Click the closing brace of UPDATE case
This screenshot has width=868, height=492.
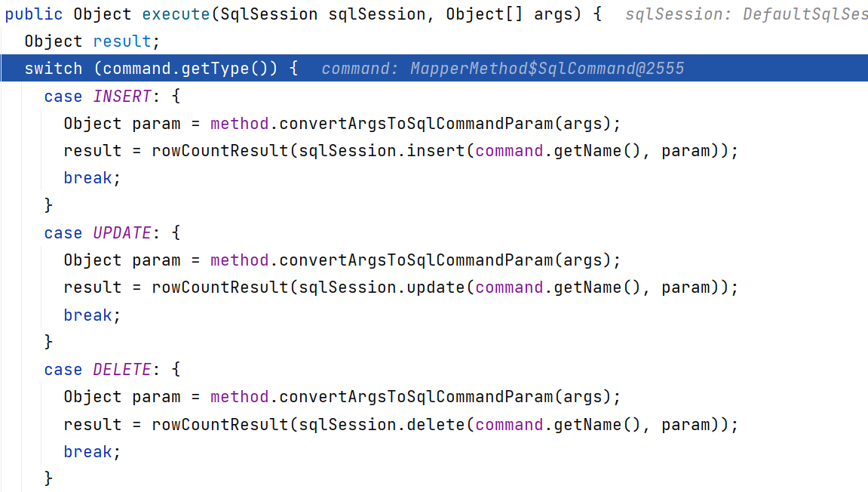49,342
